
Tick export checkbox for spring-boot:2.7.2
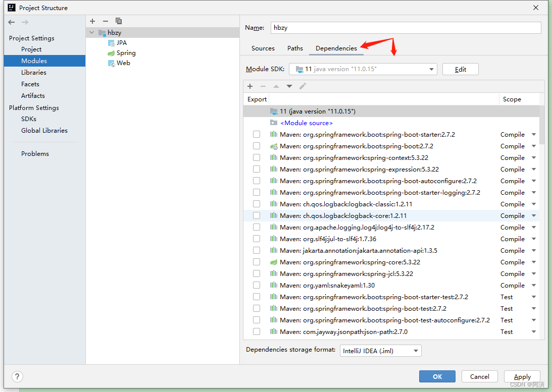tap(257, 146)
